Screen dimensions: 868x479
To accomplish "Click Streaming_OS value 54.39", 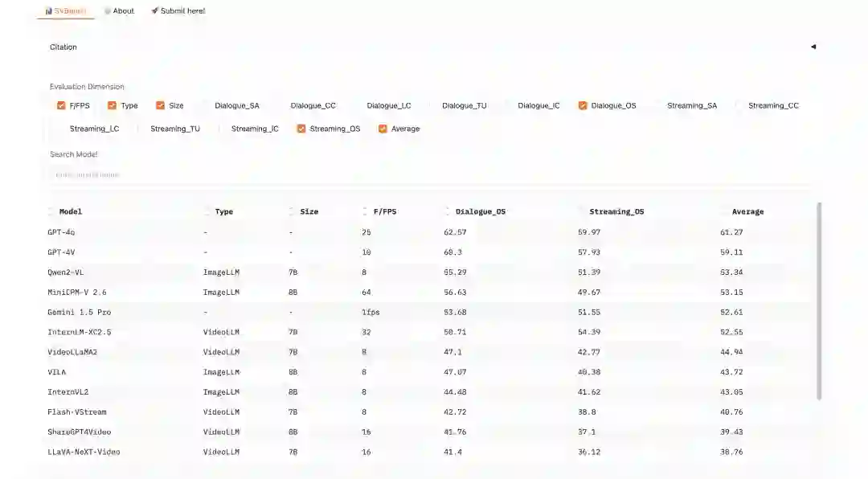I will 589,332.
